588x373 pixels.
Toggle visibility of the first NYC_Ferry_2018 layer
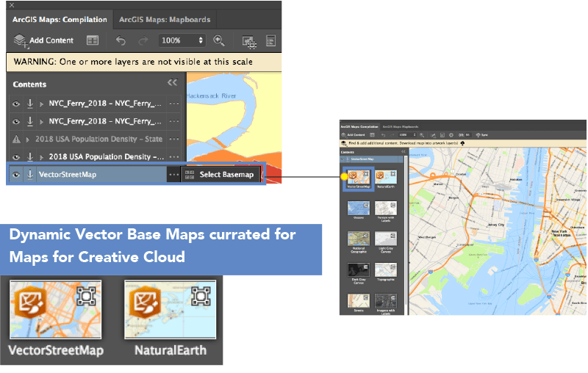15,104
